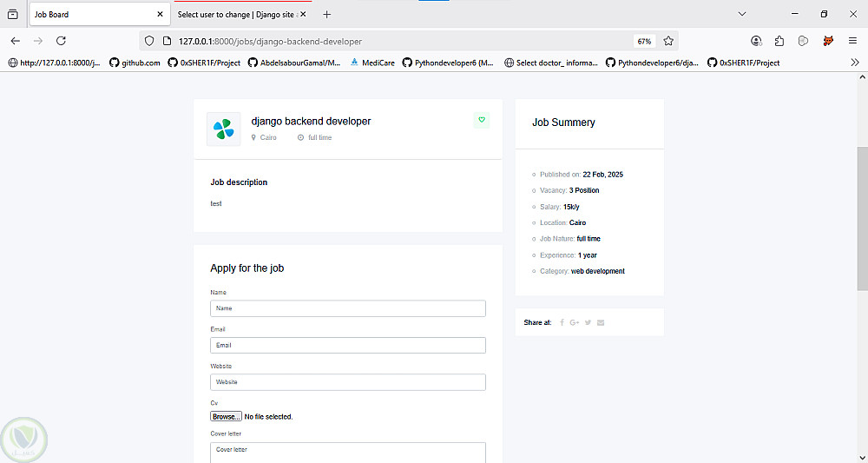Show more bookmarks with double chevron
Image resolution: width=868 pixels, height=463 pixels.
click(x=855, y=63)
